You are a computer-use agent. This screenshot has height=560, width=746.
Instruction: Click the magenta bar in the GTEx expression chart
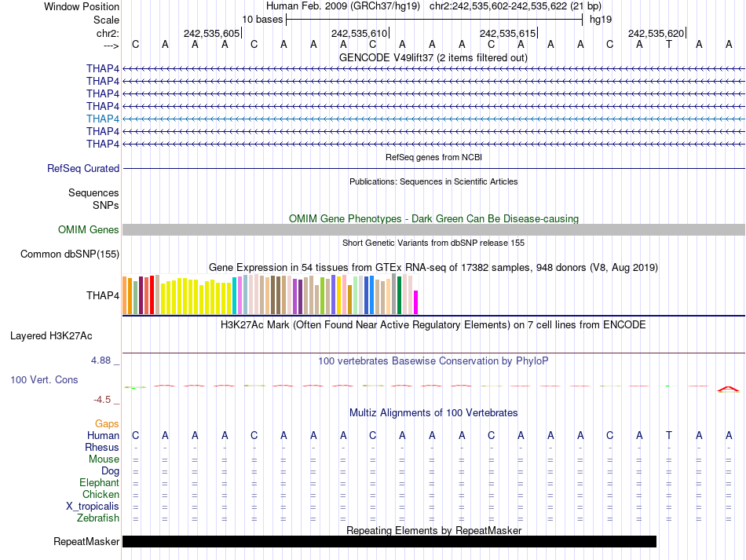[x=416, y=302]
